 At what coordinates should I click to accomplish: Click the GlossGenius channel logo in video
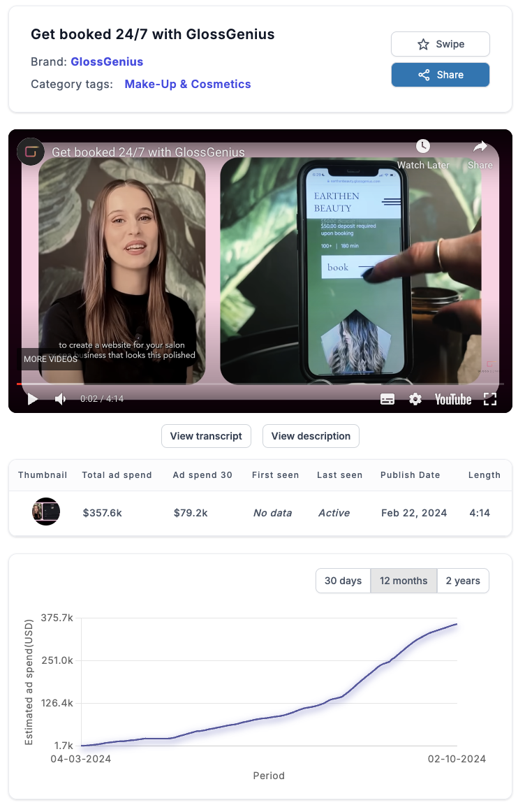point(31,152)
